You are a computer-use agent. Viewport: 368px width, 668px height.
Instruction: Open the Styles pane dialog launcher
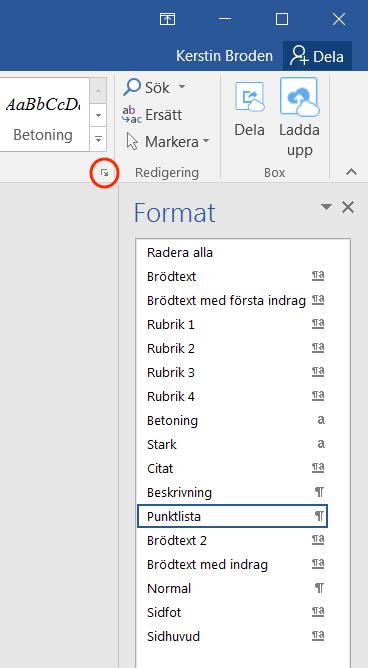104,173
